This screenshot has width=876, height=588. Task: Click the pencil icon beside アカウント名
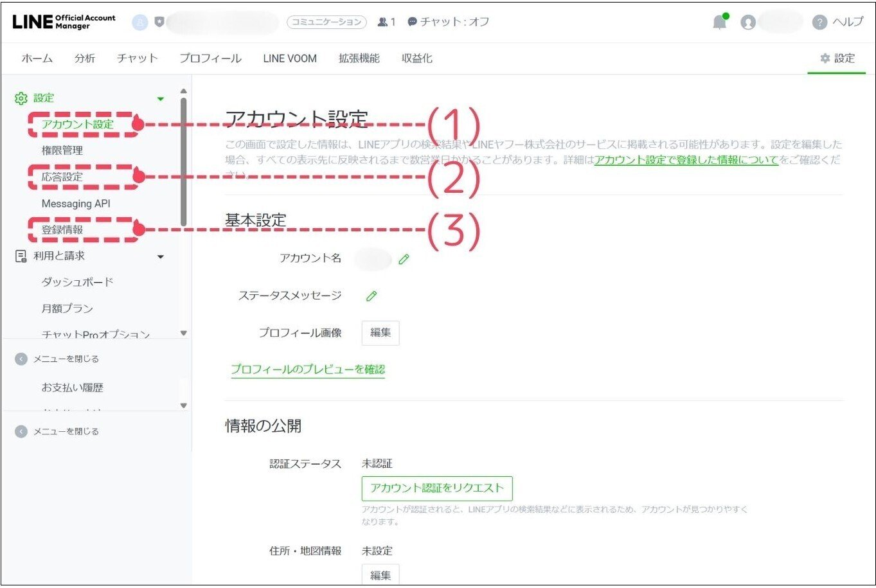(404, 260)
